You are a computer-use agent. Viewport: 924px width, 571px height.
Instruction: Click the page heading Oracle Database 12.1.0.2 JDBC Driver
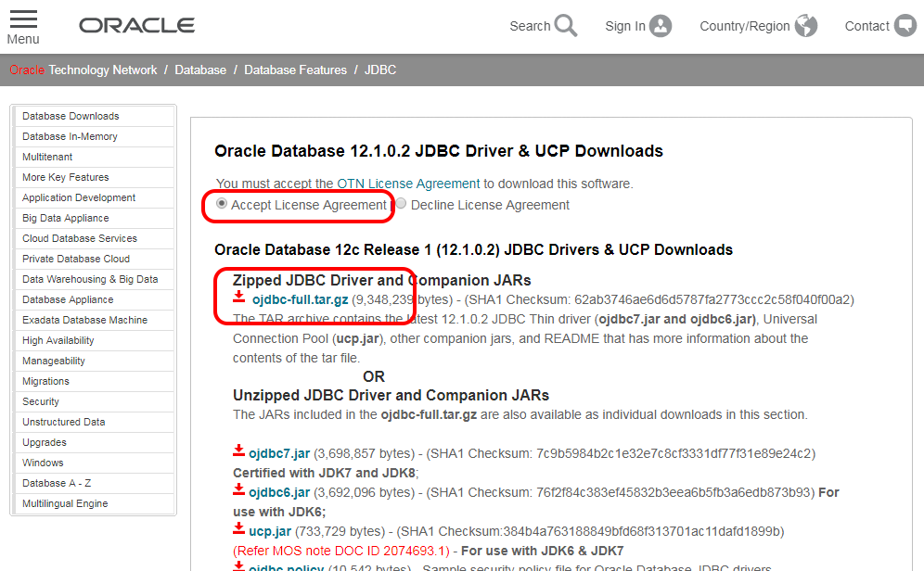[x=439, y=151]
